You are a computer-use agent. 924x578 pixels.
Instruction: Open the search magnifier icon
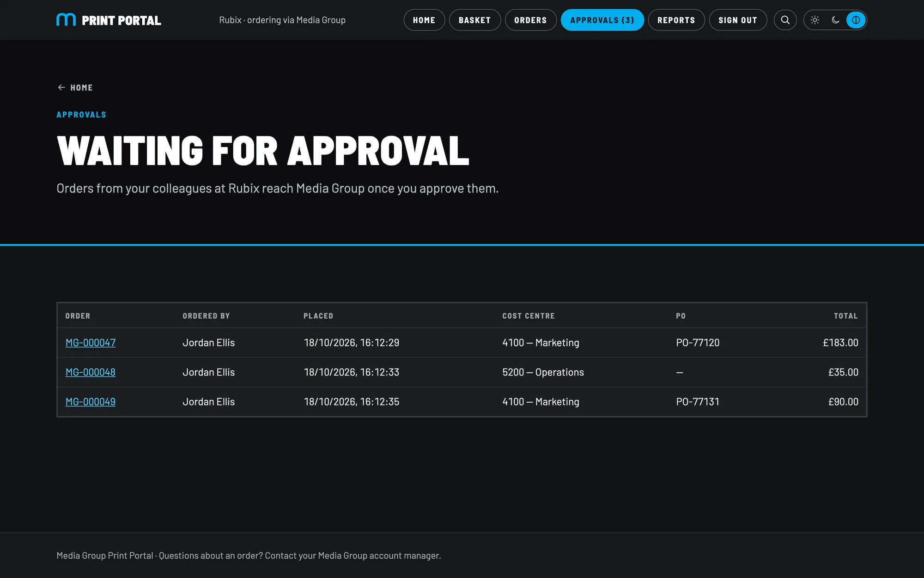click(x=785, y=20)
